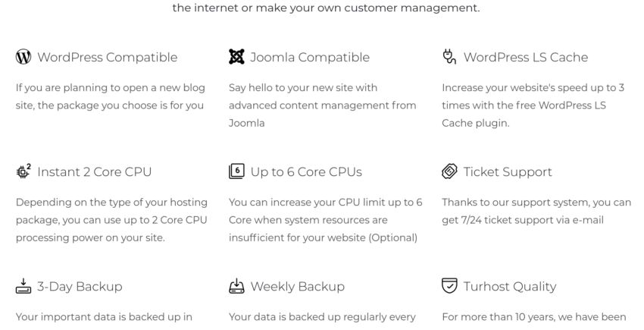Image resolution: width=644 pixels, height=330 pixels.
Task: Select the WordPress Compatible heading
Action: (x=107, y=57)
